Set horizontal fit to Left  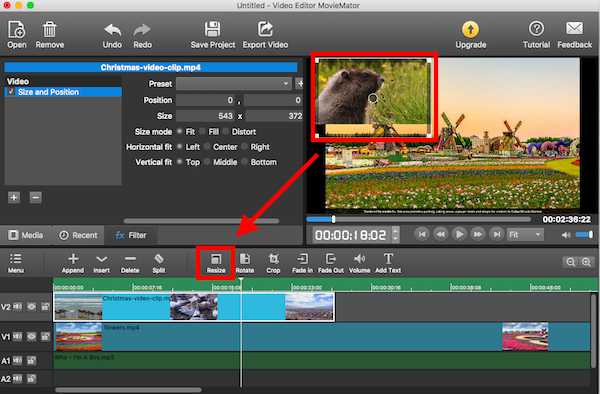tap(179, 147)
